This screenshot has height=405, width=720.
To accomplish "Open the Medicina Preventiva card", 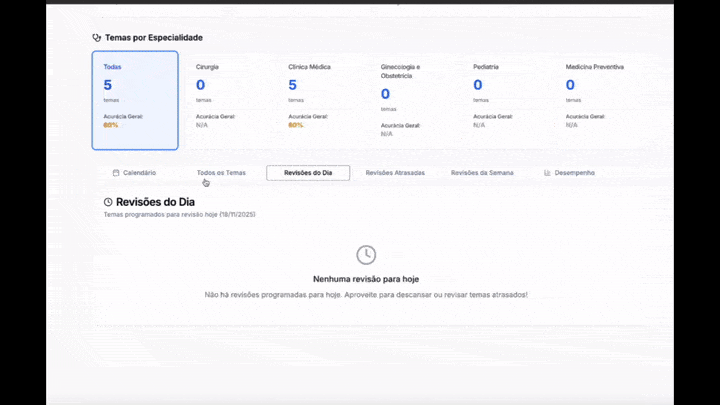I will point(597,100).
